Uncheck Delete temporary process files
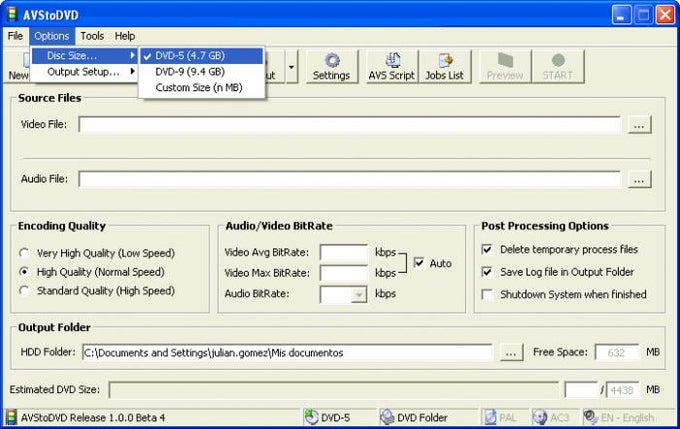This screenshot has height=429, width=680. (487, 249)
